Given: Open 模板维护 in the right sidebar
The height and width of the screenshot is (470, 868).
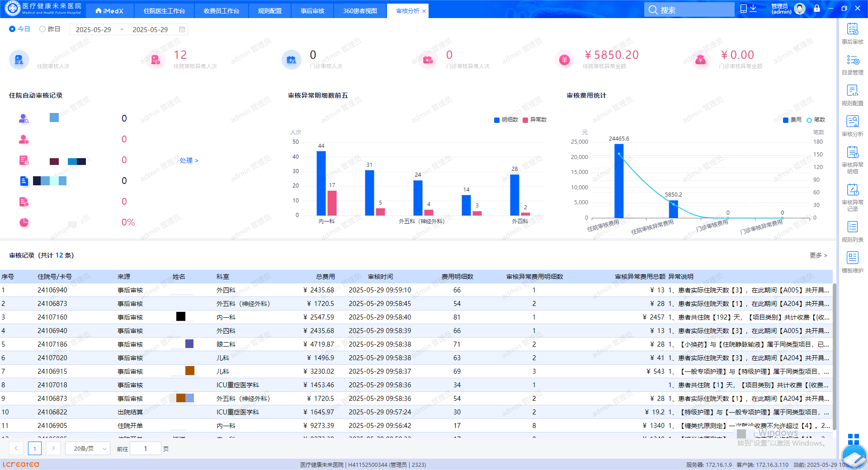Looking at the screenshot, I should 852,263.
